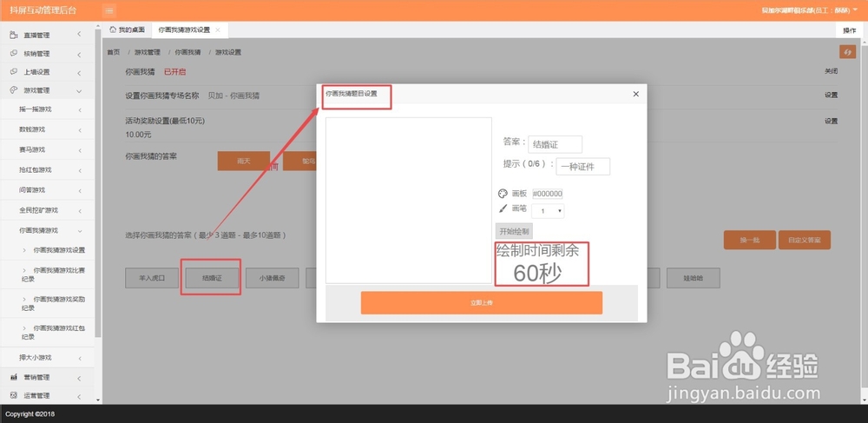Click the 已开启 status text
Screen dimensions: 868x423
175,72
